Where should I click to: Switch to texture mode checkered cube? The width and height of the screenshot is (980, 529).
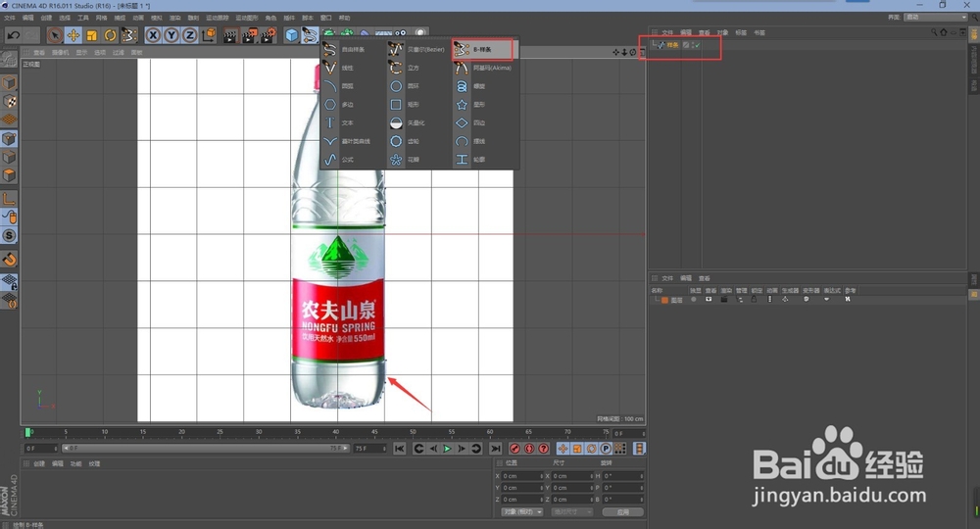9,101
